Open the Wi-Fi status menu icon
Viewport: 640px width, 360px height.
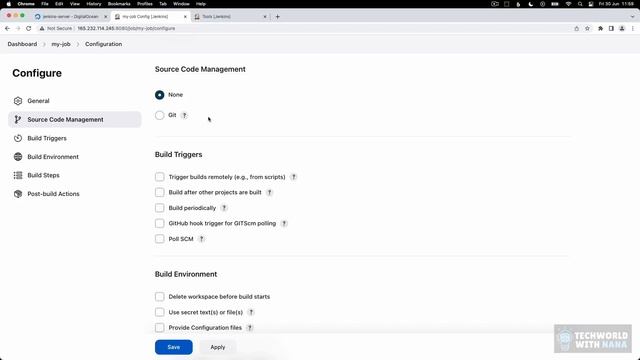click(x=568, y=4)
